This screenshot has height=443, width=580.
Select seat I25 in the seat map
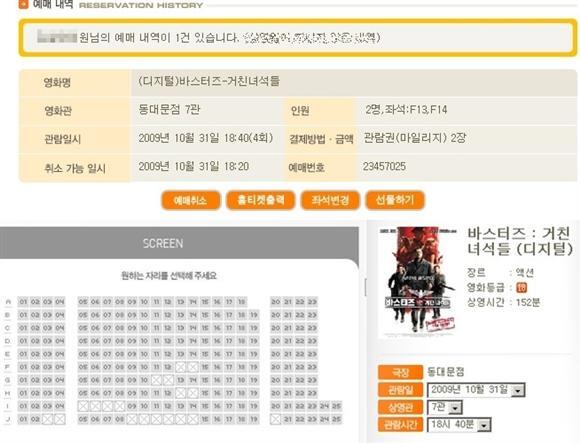point(336,406)
